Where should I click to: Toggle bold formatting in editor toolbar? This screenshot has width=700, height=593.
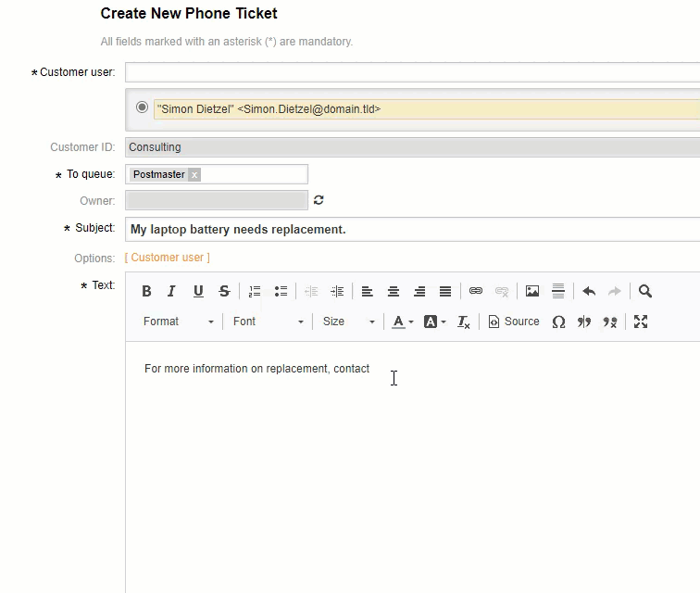tap(146, 291)
